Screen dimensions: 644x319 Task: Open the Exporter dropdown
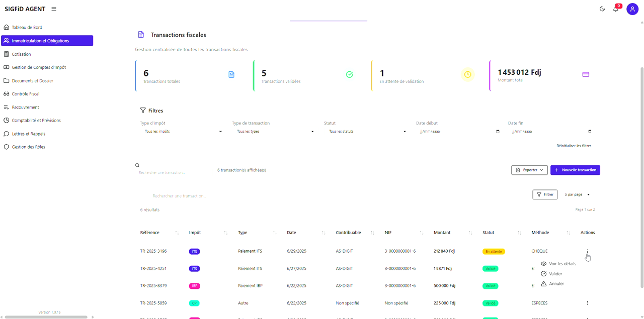(x=529, y=170)
